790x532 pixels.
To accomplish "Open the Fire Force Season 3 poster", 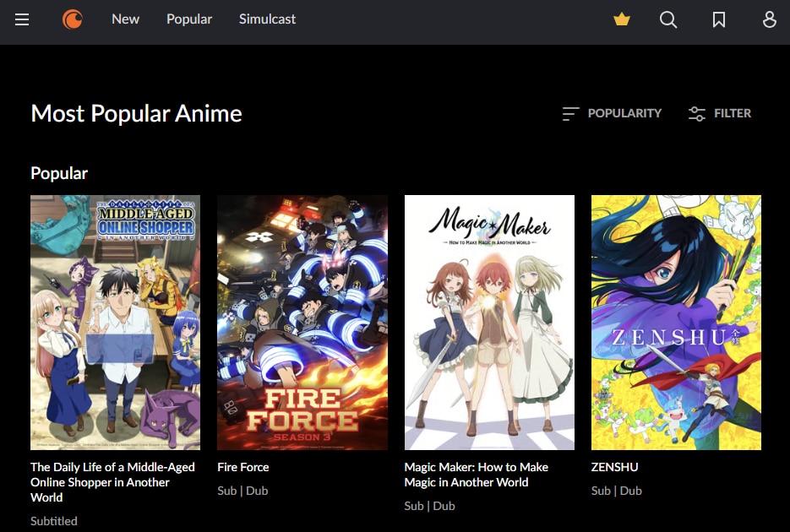I will (x=302, y=323).
